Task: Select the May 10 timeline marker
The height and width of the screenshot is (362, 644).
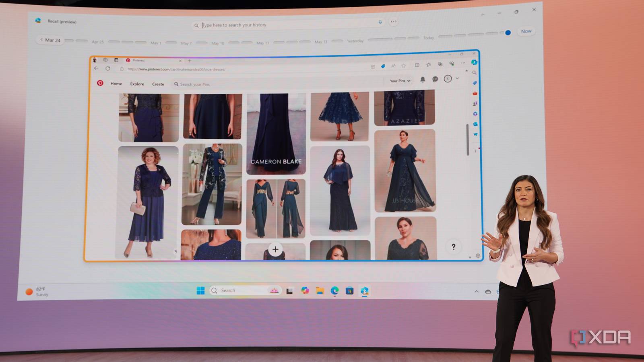Action: coord(218,43)
